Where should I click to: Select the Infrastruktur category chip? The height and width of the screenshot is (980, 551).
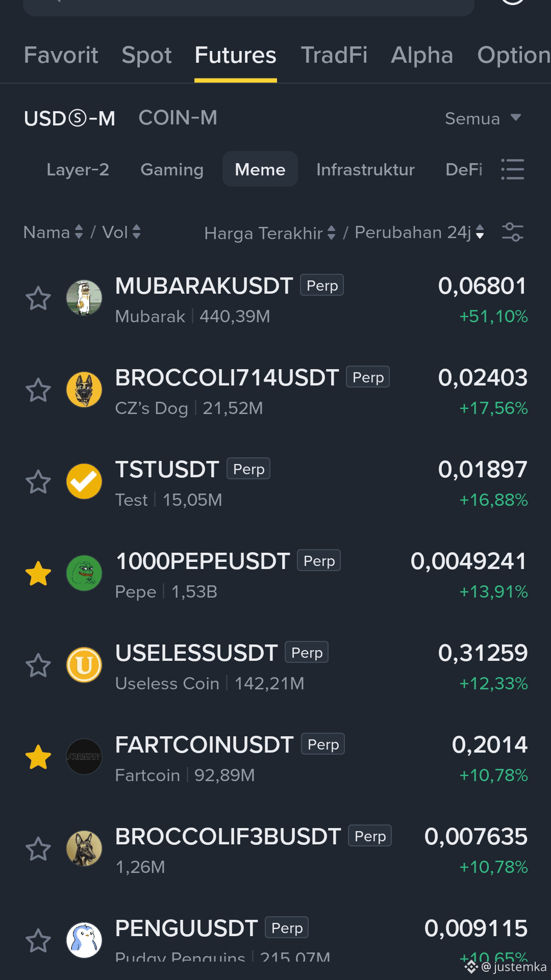tap(365, 169)
